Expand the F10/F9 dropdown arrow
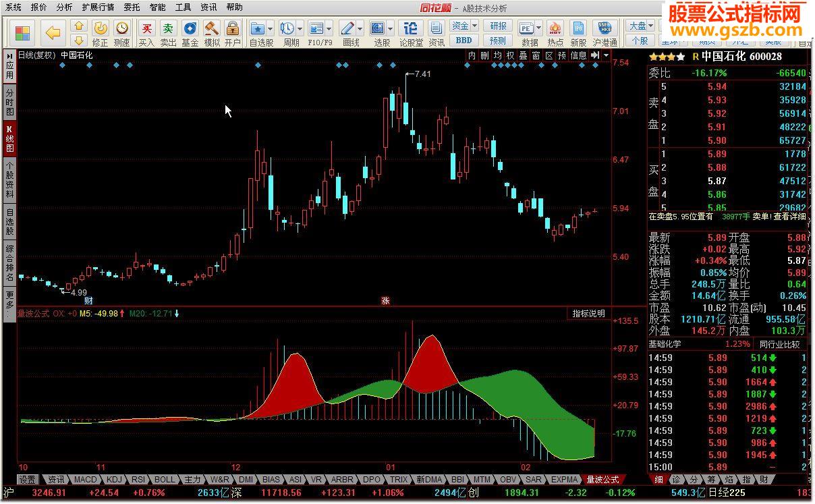Image resolution: width=815 pixels, height=504 pixels. (329, 29)
